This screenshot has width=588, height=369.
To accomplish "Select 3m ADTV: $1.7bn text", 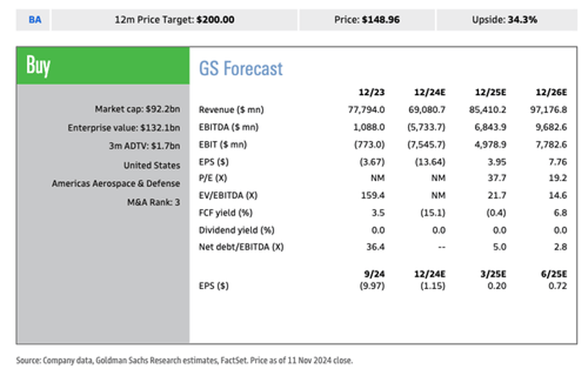I will 144,146.
